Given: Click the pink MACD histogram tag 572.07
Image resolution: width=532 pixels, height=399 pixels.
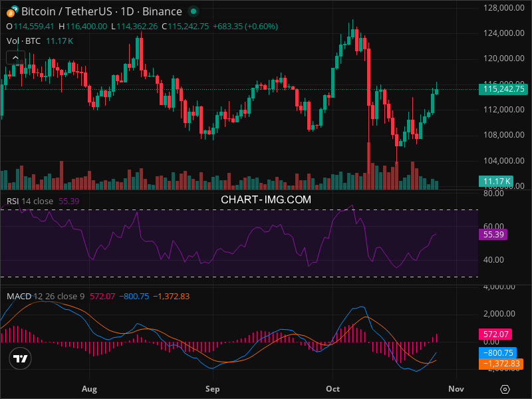Looking at the screenshot, I should 495,334.
